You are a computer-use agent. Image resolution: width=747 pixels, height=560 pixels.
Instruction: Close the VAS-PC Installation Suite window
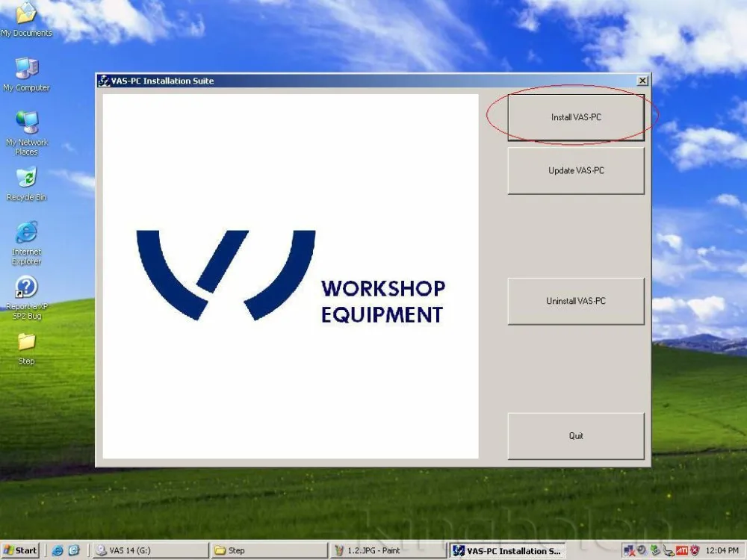click(642, 81)
